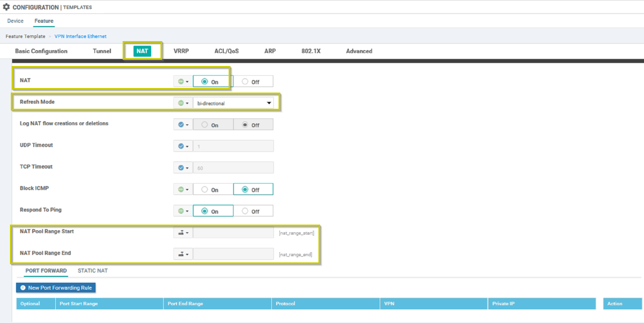The image size is (644, 323).
Task: Switch to the Feature tab
Action: click(x=44, y=21)
